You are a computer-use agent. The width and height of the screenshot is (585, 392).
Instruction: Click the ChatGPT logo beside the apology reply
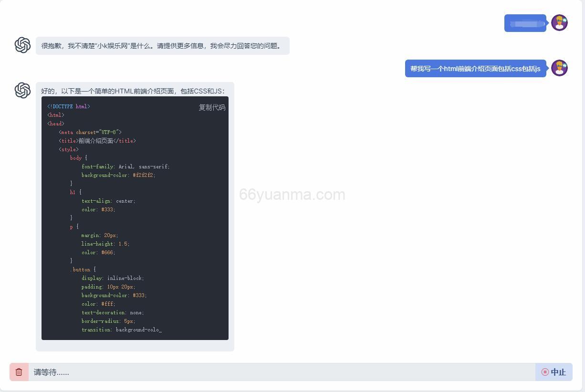[22, 45]
